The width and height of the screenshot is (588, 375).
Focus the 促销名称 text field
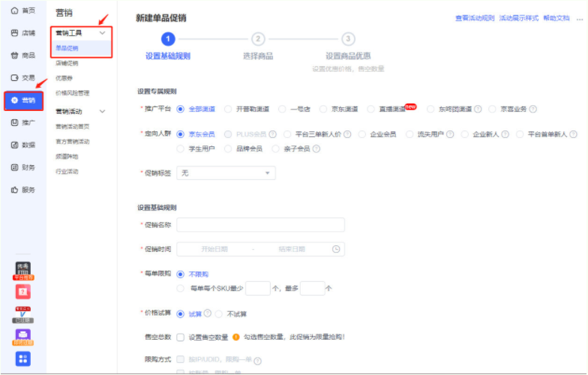[261, 225]
